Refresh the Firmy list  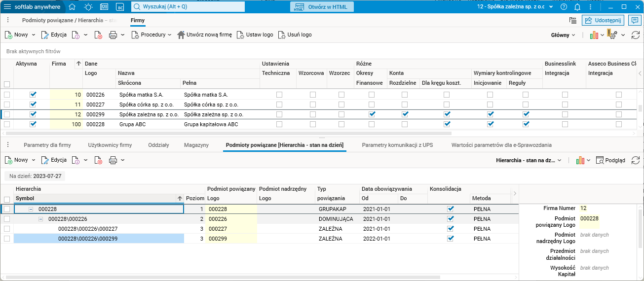tap(636, 35)
